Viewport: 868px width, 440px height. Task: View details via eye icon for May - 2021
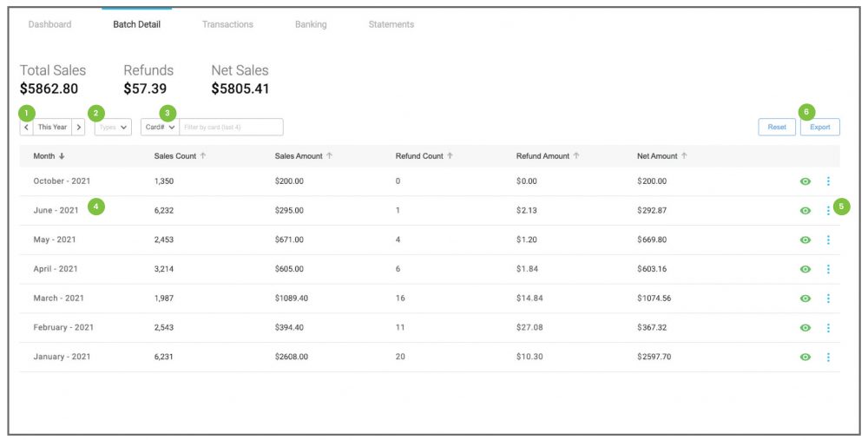pos(805,240)
